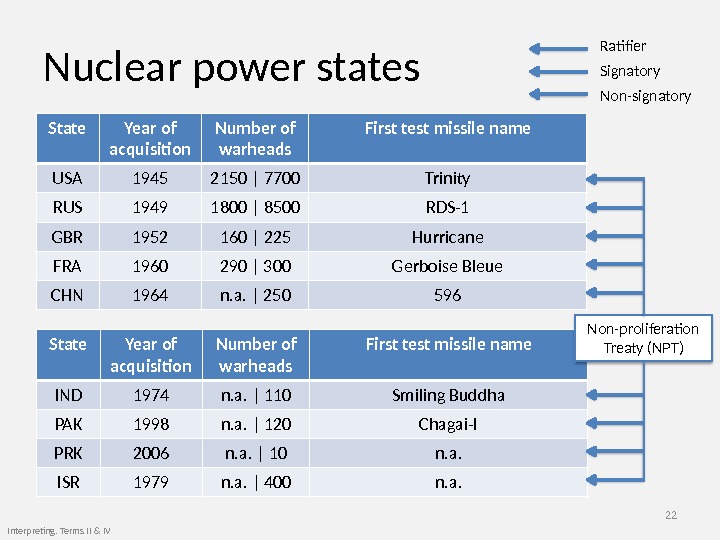Image resolution: width=720 pixels, height=540 pixels.
Task: Click the 'n.a.' test name in ISR row
Action: (x=448, y=482)
